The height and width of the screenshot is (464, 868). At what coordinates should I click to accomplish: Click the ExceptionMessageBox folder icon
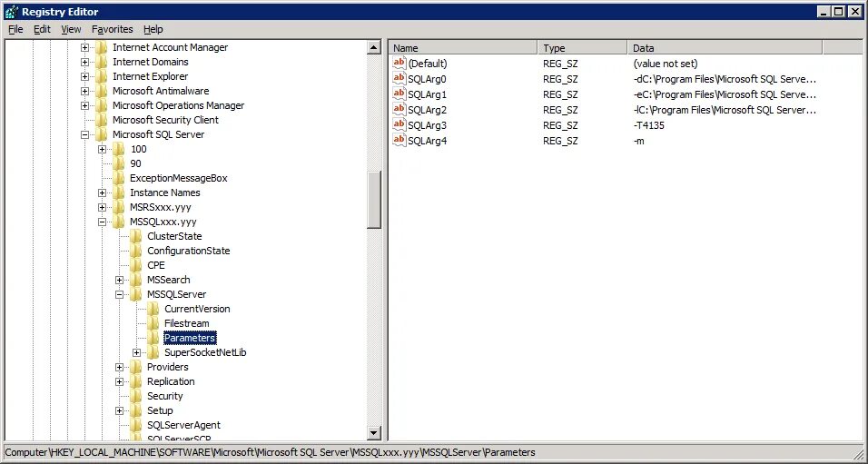[x=119, y=178]
